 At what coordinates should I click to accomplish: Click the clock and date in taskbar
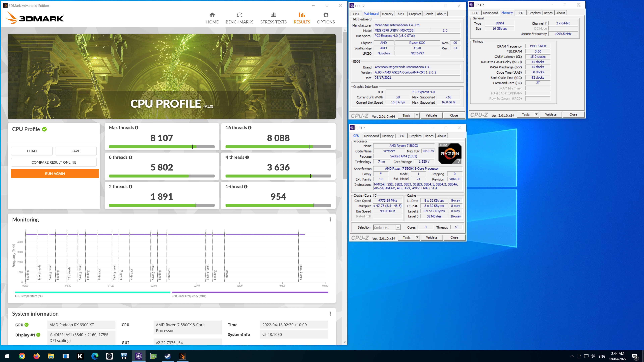618,356
